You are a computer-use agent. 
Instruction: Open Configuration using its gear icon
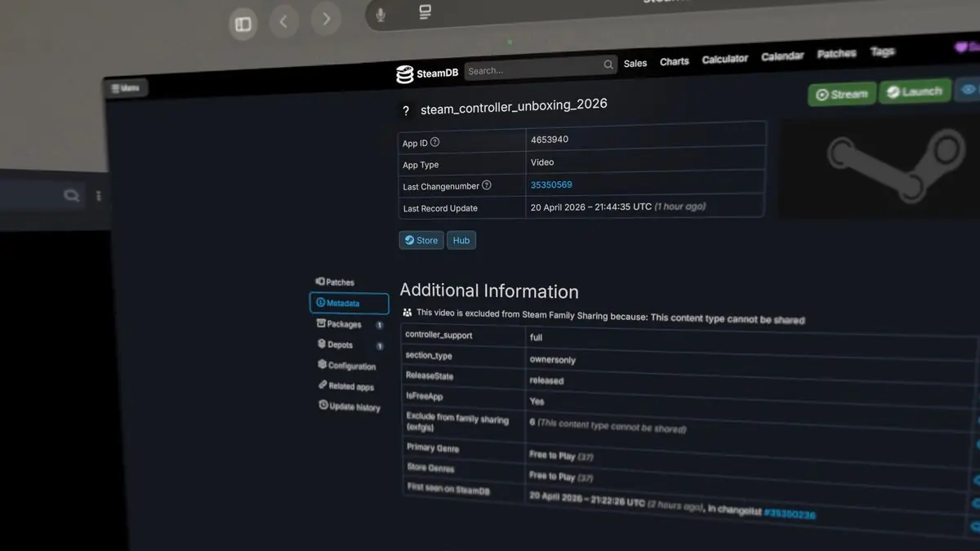(x=323, y=366)
